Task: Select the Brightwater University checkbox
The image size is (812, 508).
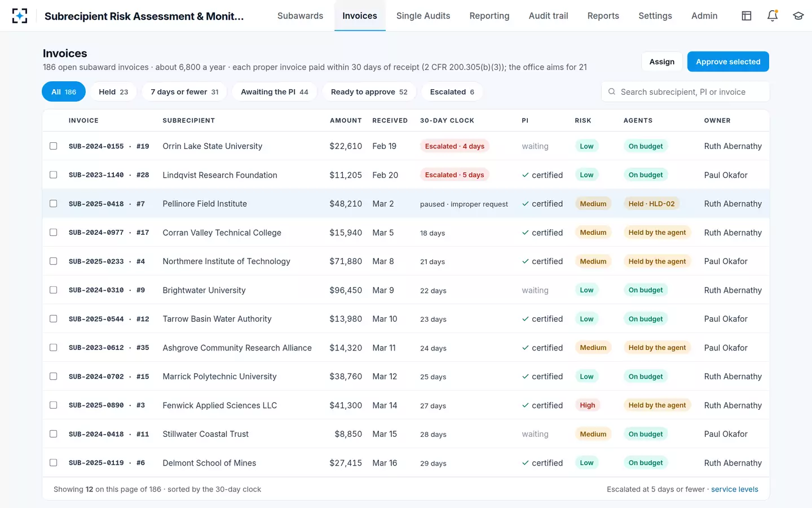Action: tap(54, 290)
